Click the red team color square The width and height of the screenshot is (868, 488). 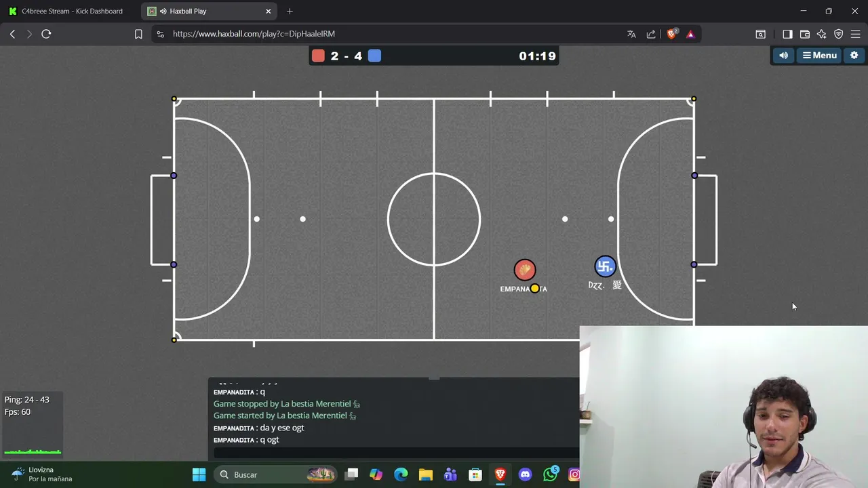pyautogui.click(x=318, y=56)
